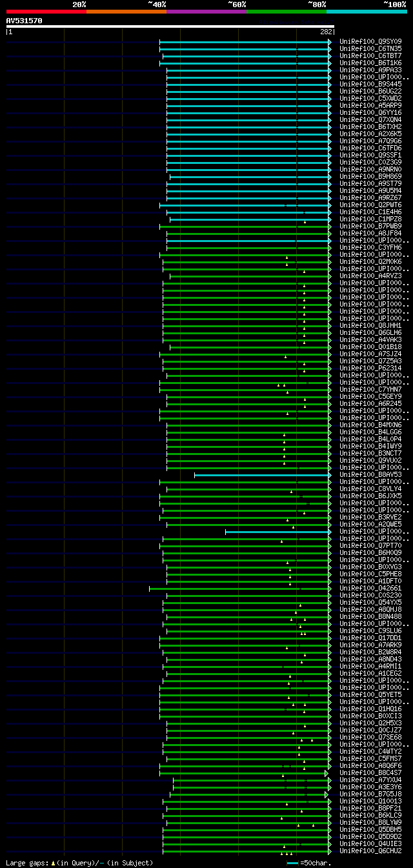The height and width of the screenshot is (868, 413).
Task: Select the UniRef100_A9U5M4 label
Action: 370,190
